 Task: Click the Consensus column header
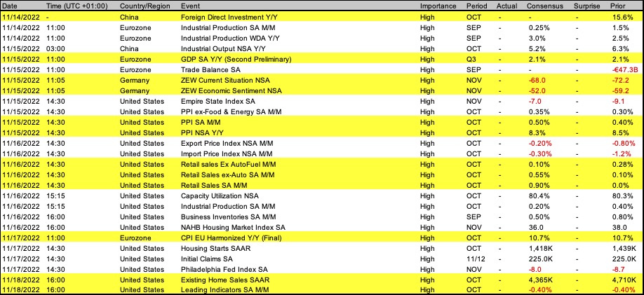[544, 6]
